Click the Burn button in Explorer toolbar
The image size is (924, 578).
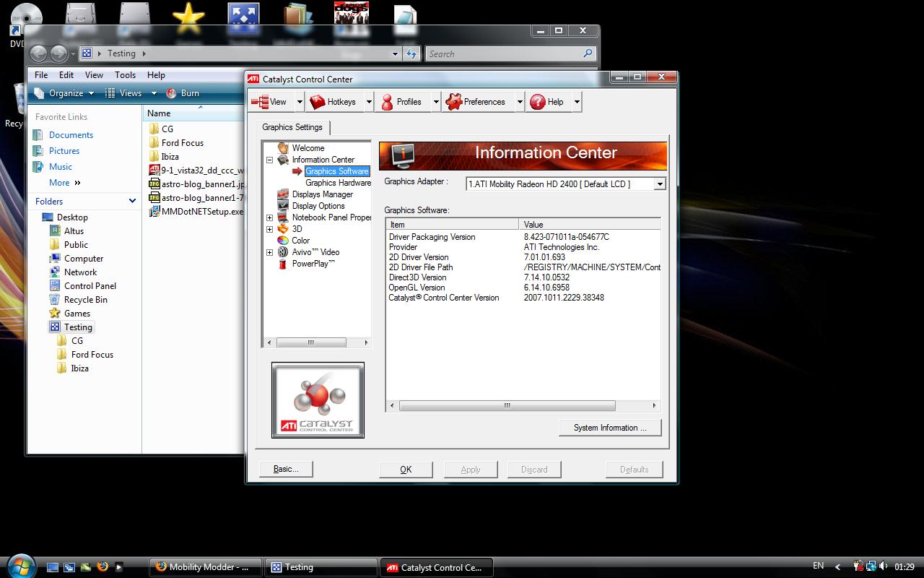pyautogui.click(x=183, y=93)
